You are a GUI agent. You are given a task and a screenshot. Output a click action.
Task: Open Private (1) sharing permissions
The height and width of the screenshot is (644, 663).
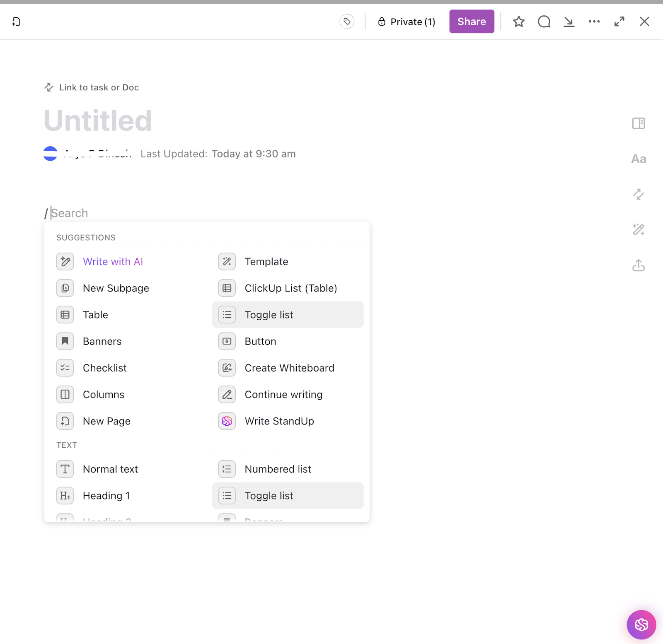(x=407, y=22)
